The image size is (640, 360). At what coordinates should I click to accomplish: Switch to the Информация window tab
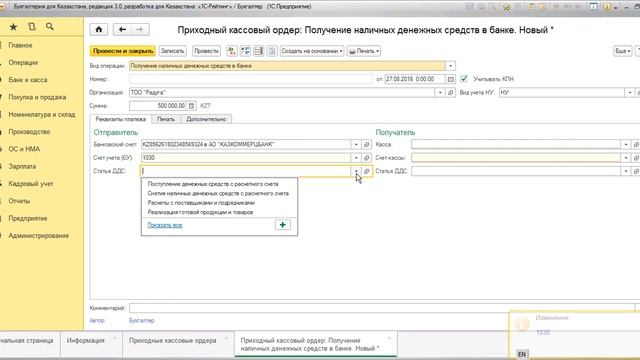[86, 341]
